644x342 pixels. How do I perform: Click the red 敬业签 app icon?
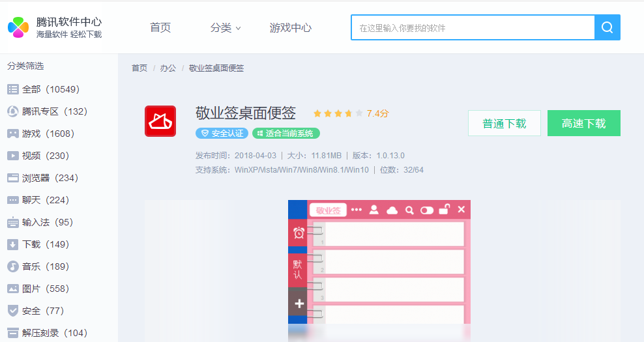pos(160,121)
